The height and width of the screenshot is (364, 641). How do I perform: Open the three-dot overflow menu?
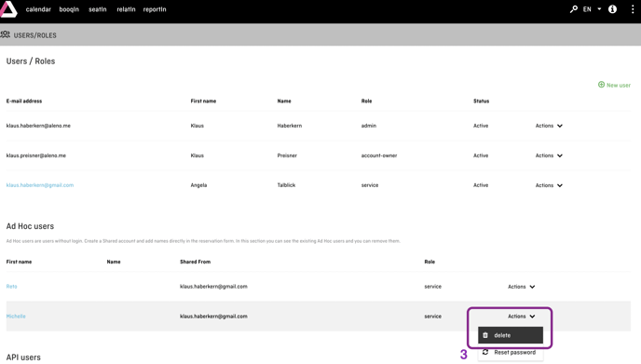[x=633, y=9]
